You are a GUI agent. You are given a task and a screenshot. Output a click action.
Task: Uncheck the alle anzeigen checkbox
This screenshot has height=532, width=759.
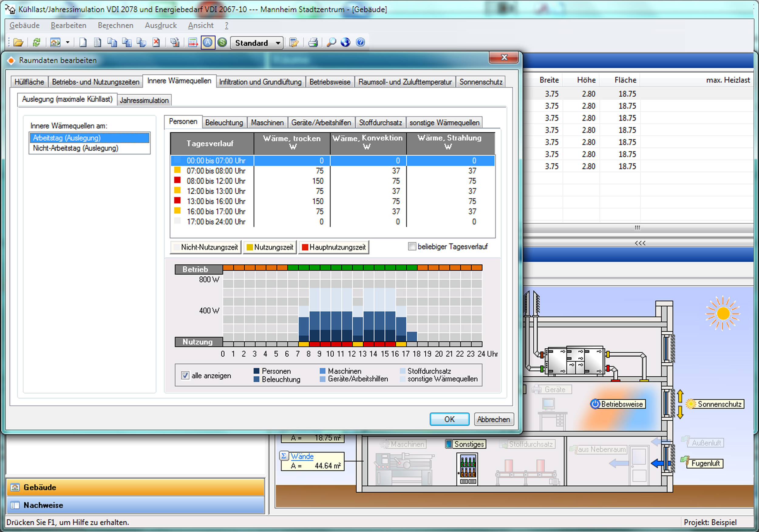pyautogui.click(x=185, y=375)
